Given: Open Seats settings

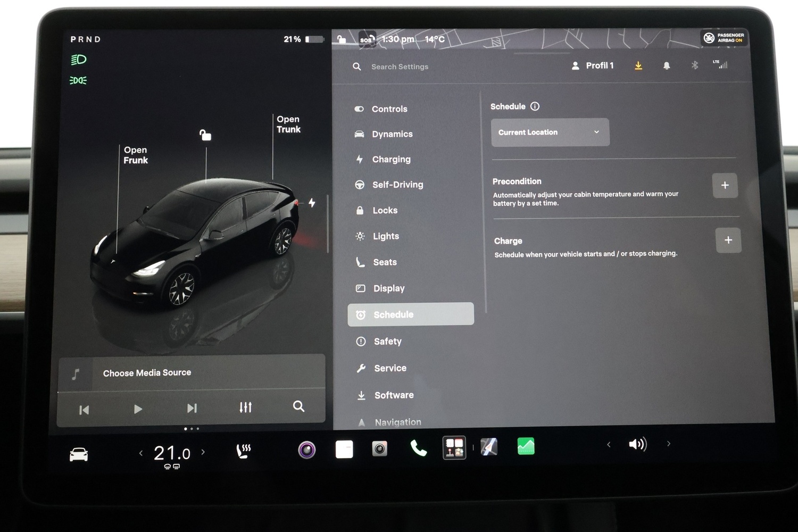Looking at the screenshot, I should coord(377,262).
